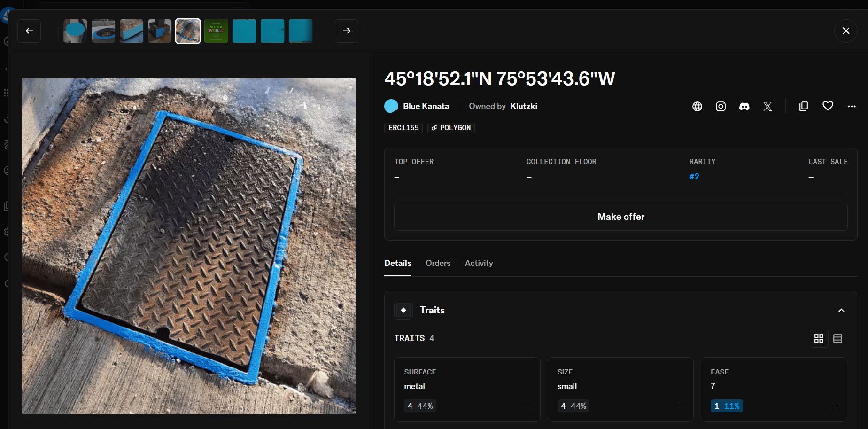This screenshot has width=868, height=429.
Task: Click the TRAITS 4 count heading
Action: [414, 338]
